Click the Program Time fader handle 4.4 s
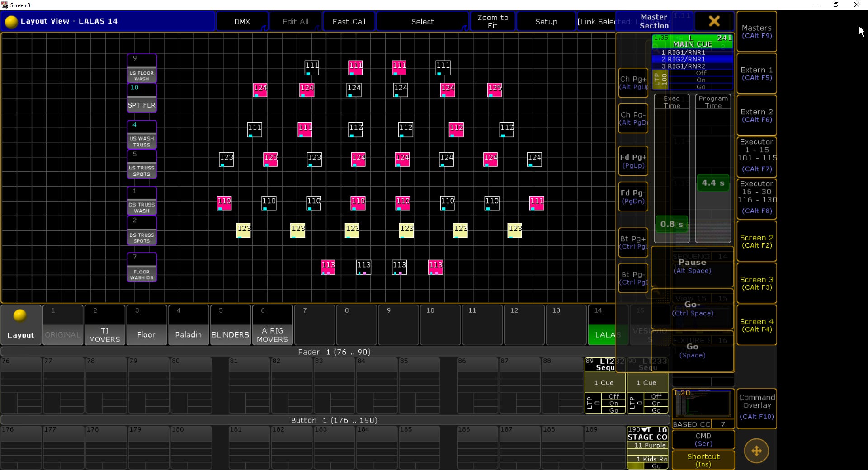 713,183
